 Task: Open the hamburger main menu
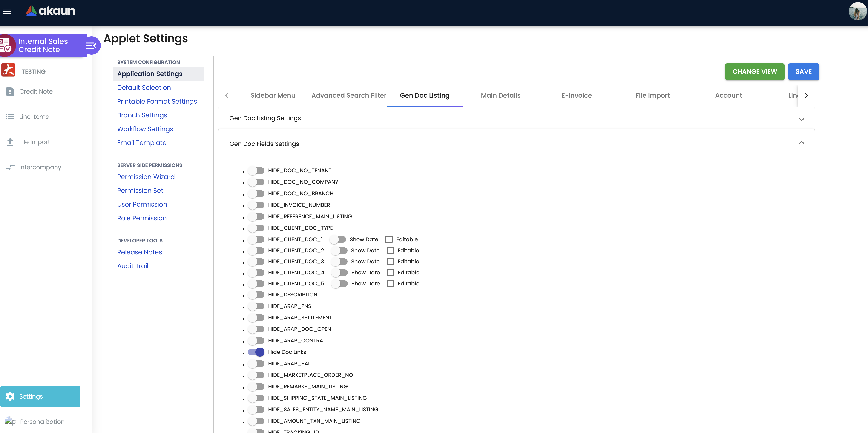tap(7, 11)
